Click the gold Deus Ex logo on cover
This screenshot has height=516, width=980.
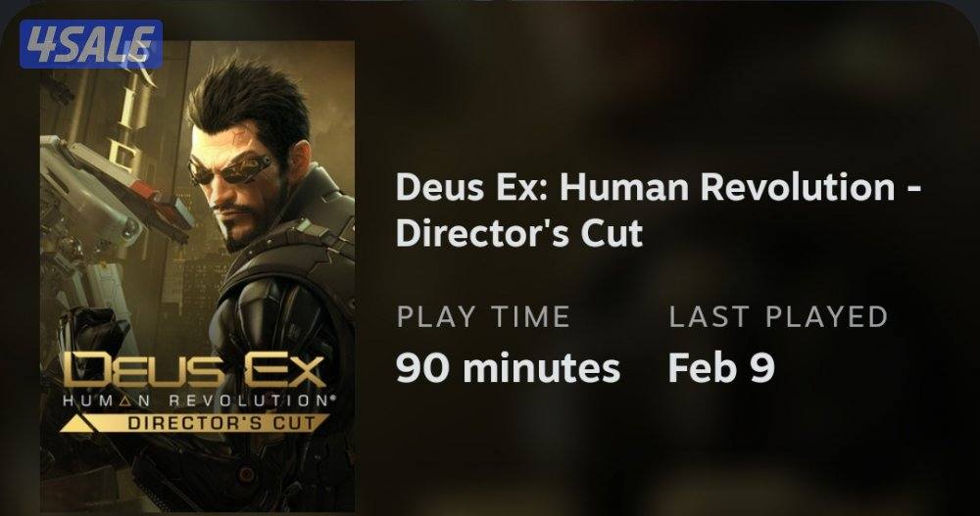pos(196,370)
